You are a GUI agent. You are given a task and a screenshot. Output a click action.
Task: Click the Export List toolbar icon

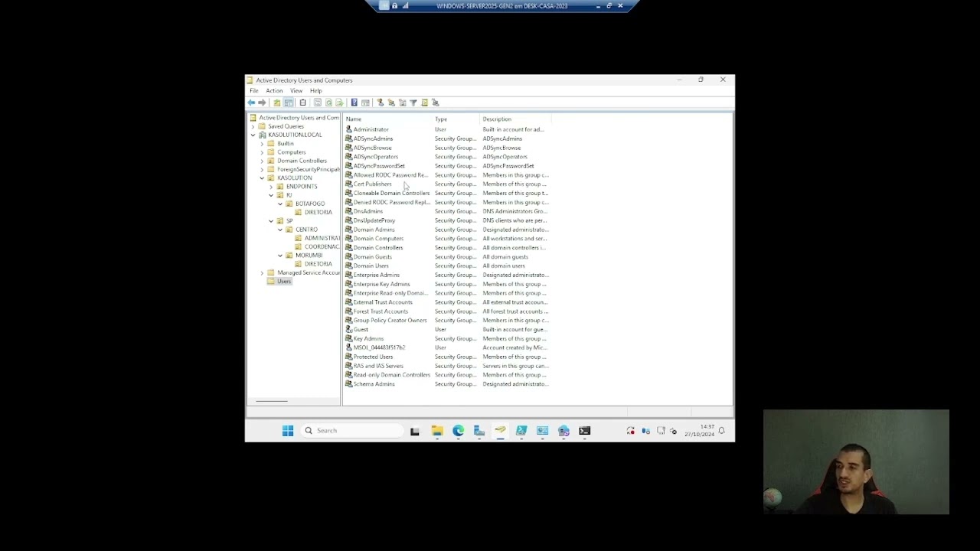click(x=339, y=103)
